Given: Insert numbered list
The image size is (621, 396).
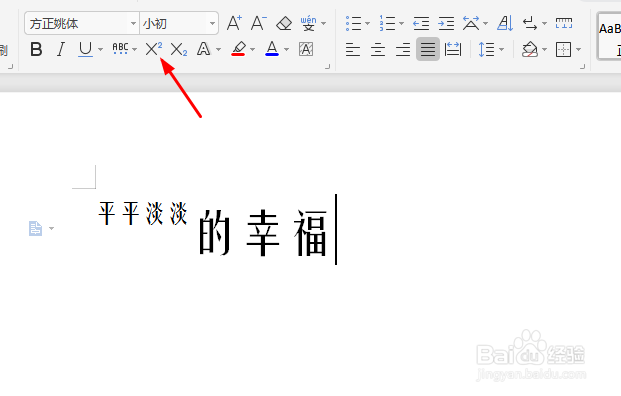Looking at the screenshot, I should [x=387, y=23].
